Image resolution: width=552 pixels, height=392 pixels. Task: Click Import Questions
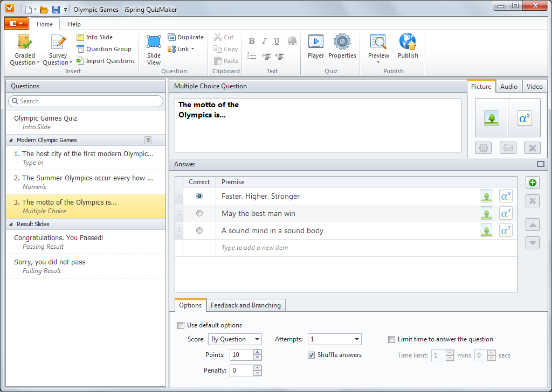click(106, 61)
